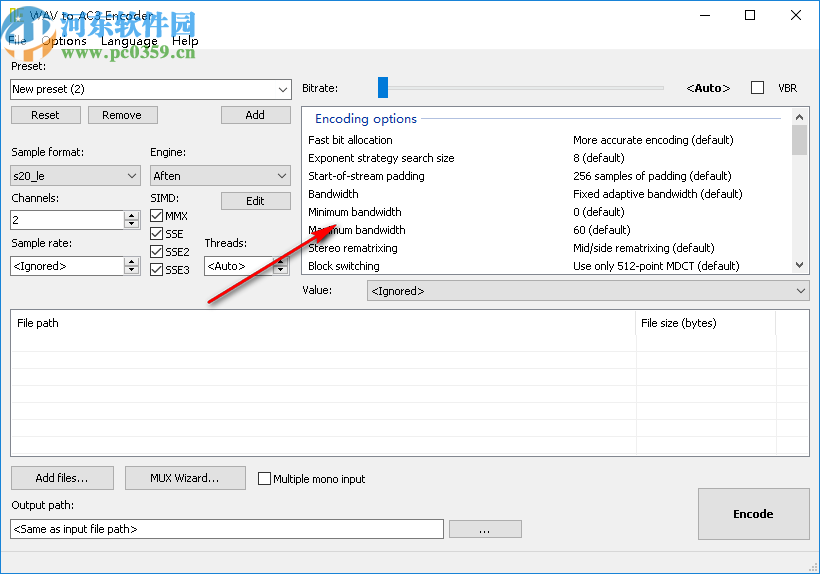The image size is (820, 574).
Task: Open the Language menu
Action: [x=129, y=41]
